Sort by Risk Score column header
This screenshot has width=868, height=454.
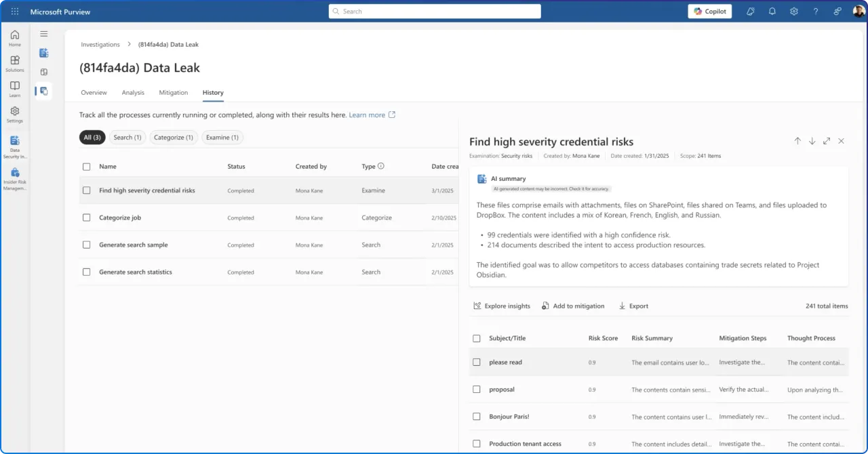[603, 338]
